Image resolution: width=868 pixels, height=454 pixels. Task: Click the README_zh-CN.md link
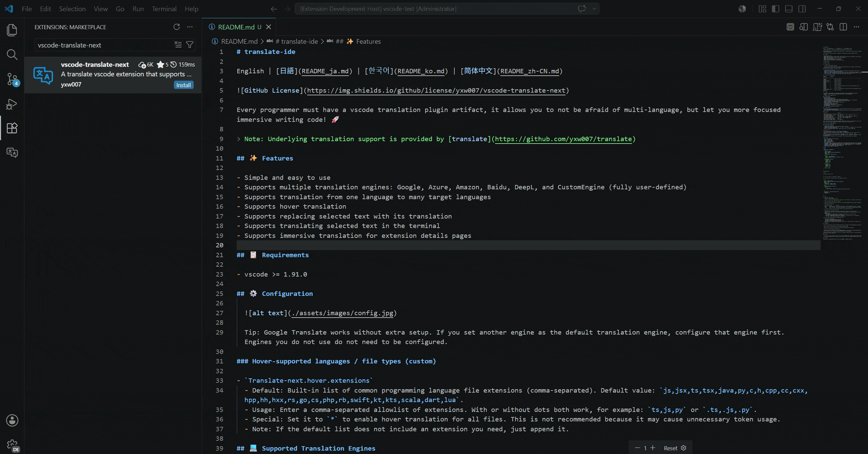pos(530,71)
